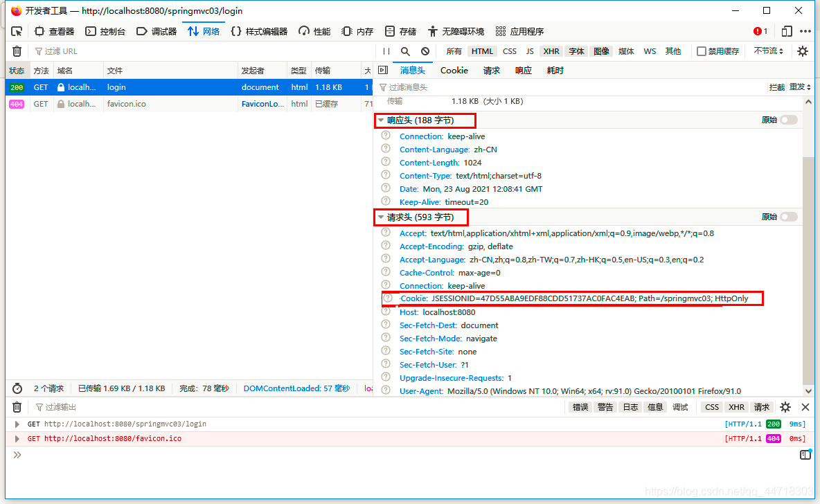Pause network traffic recording

[385, 51]
